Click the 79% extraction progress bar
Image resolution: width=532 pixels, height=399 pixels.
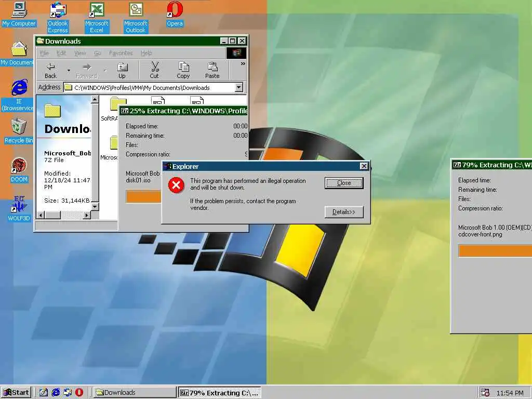[495, 251]
